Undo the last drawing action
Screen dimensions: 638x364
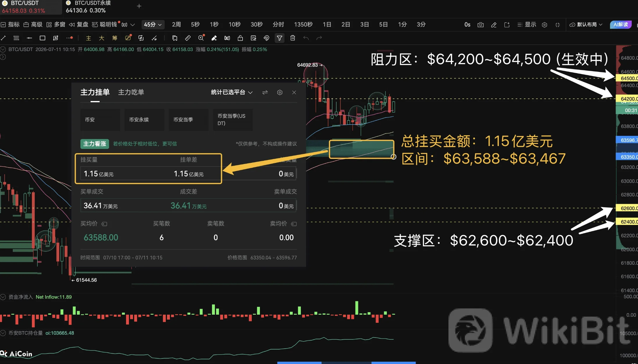tap(306, 38)
